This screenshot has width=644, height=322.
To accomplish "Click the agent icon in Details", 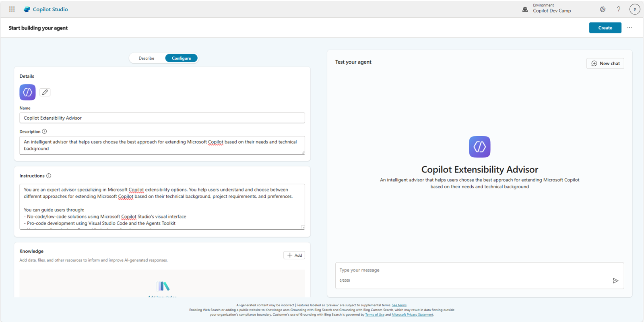I will pyautogui.click(x=27, y=92).
